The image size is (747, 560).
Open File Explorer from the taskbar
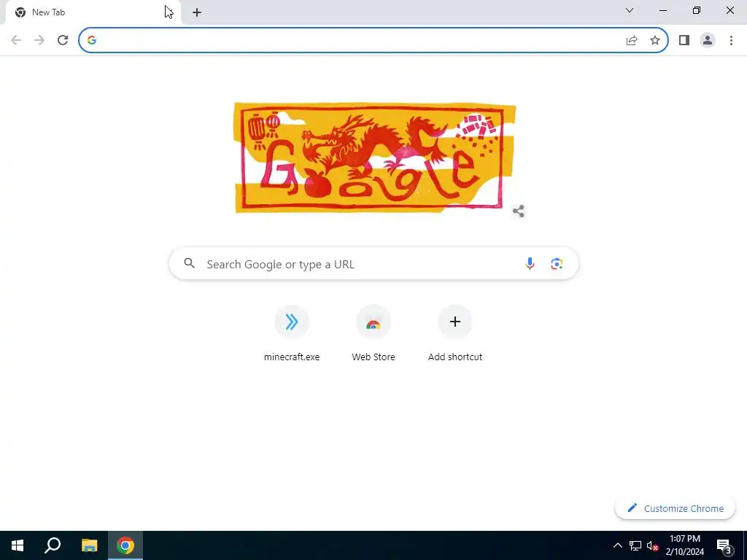point(89,545)
